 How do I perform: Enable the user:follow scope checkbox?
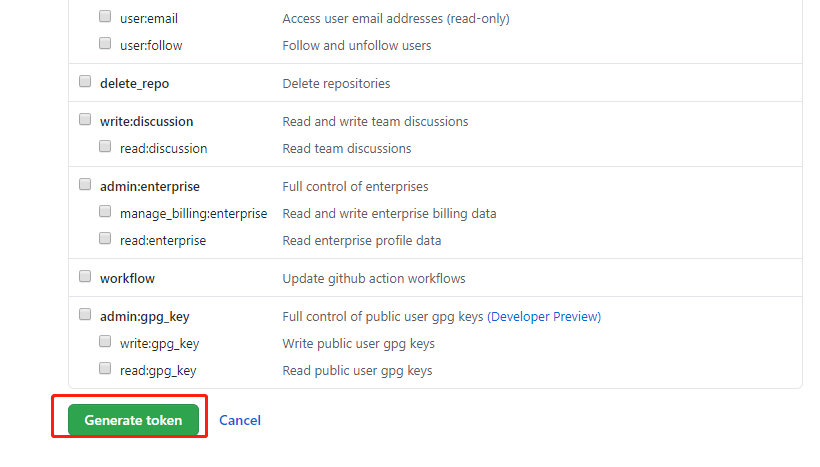point(105,43)
